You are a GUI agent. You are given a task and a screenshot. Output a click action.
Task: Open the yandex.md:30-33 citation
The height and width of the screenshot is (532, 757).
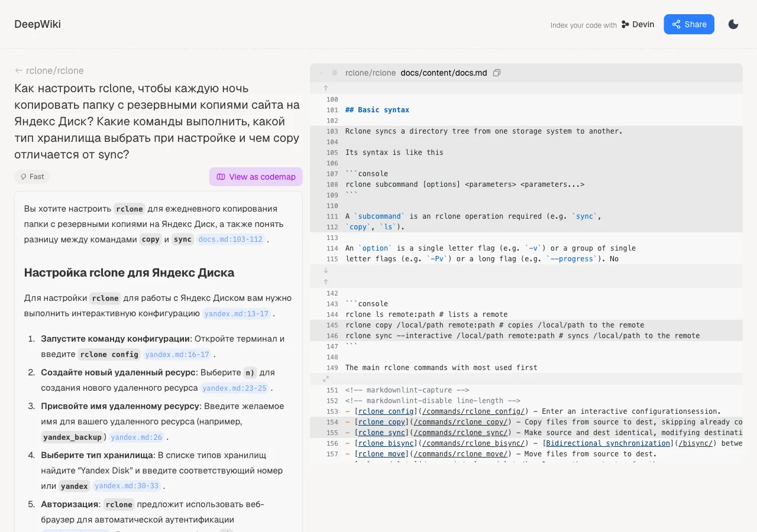tap(127, 486)
